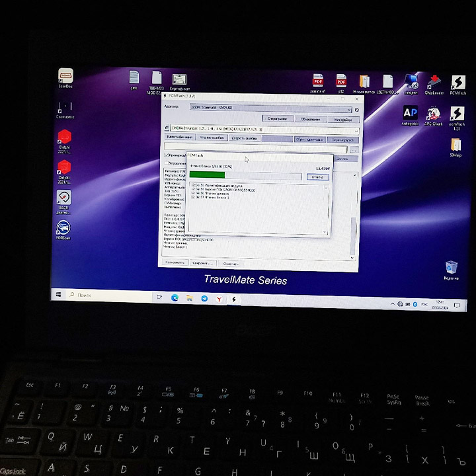Viewport: 476px width, 476px height.
Task: Open the TBBM03 MOD file icon
Action: coord(156,82)
